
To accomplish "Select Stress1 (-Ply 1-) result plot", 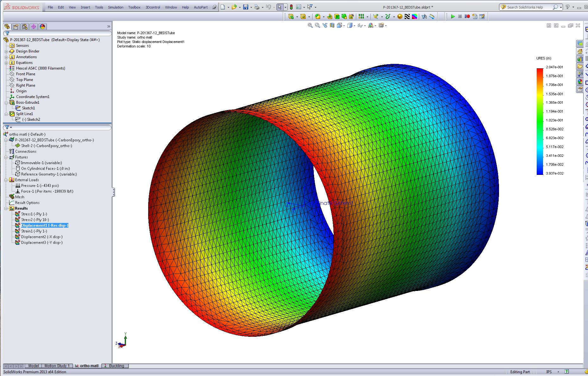I will coord(34,214).
